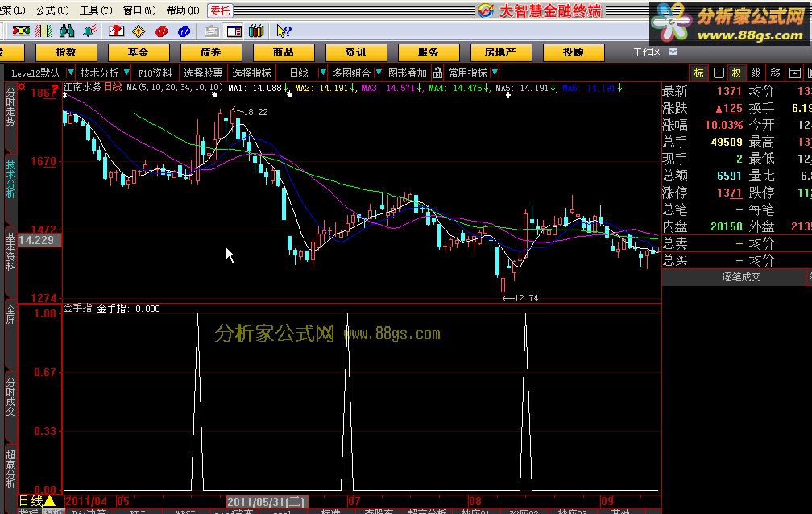Toggle the 权 adjustment button
The width and height of the screenshot is (812, 514).
coord(736,73)
